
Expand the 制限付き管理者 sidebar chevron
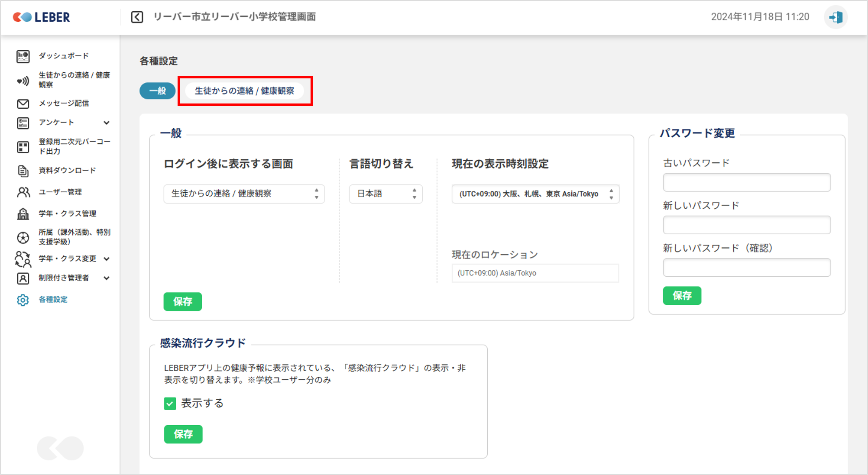tap(107, 278)
